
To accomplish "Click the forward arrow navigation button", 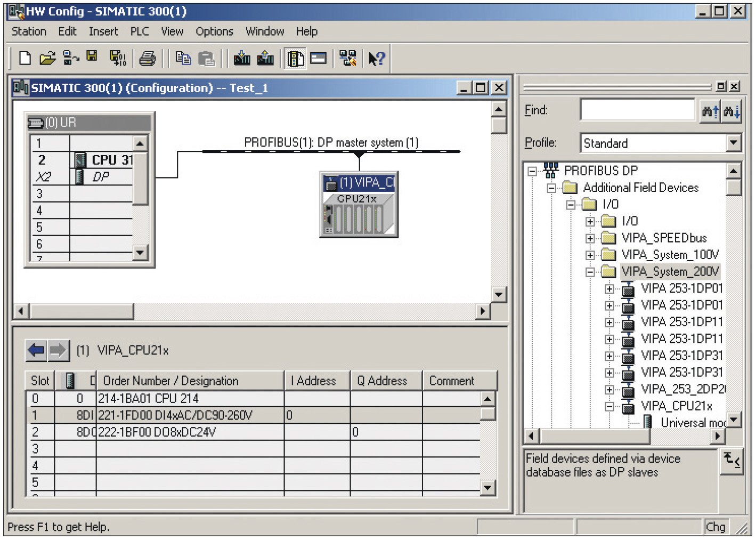I will [x=59, y=350].
